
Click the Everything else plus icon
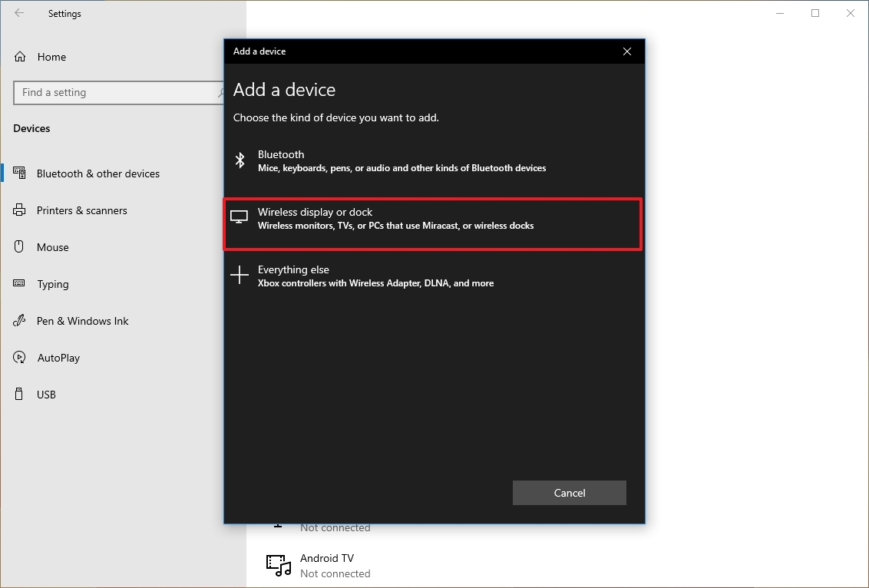[240, 275]
